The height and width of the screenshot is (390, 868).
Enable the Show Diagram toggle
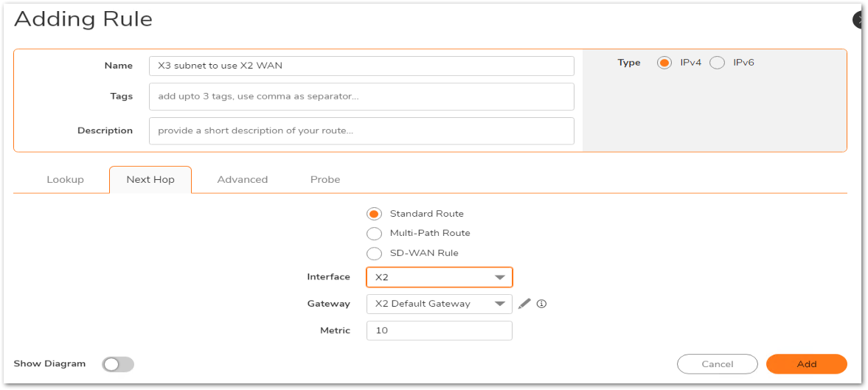(118, 364)
